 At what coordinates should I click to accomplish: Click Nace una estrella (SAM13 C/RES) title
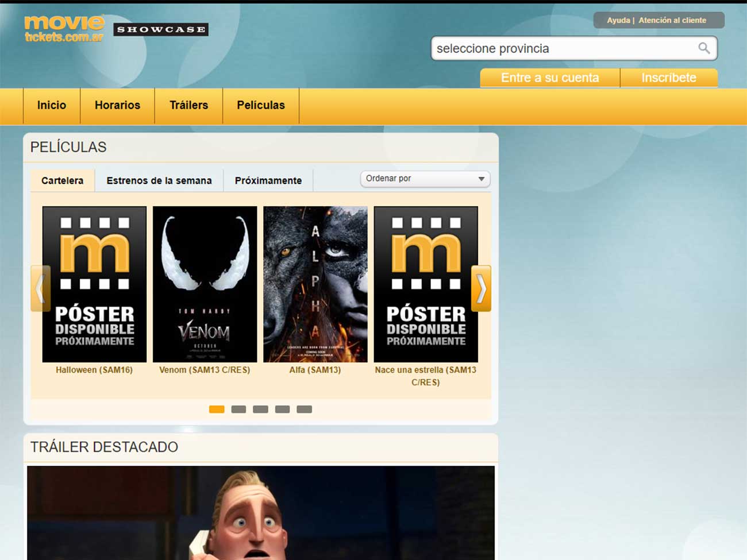[x=426, y=376]
